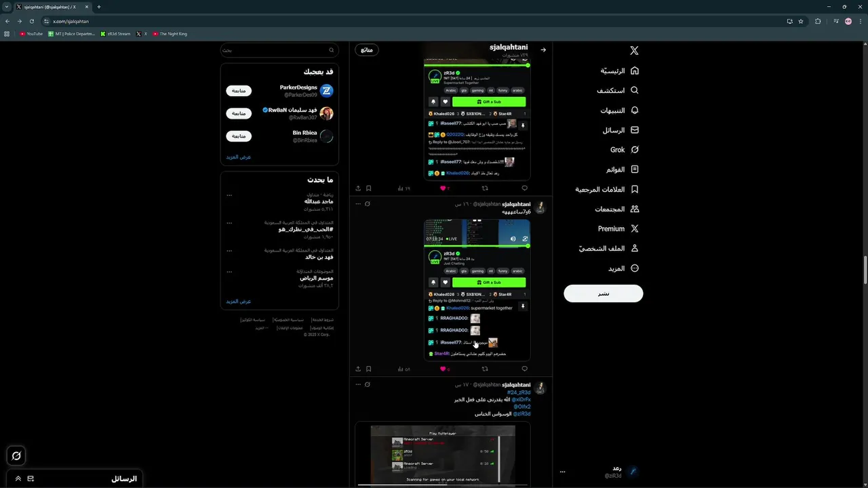
Task: Open الرسائل messages from the sidebar
Action: (620, 129)
